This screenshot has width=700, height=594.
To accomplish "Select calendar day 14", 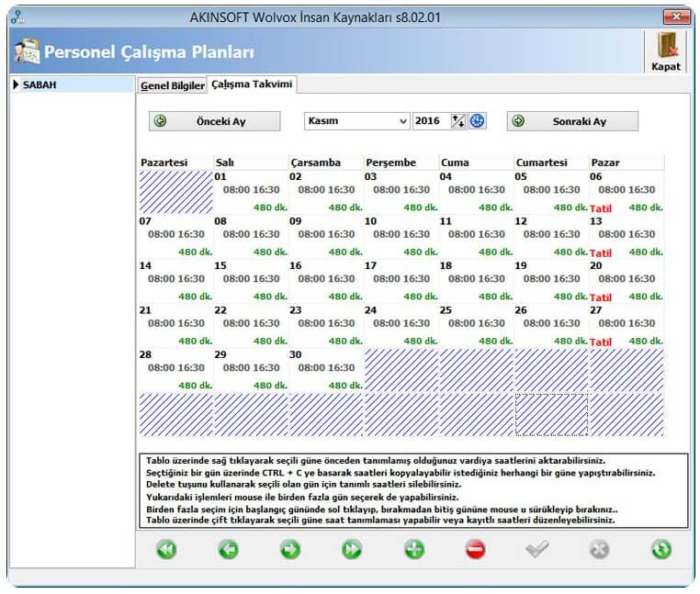I will tap(175, 281).
